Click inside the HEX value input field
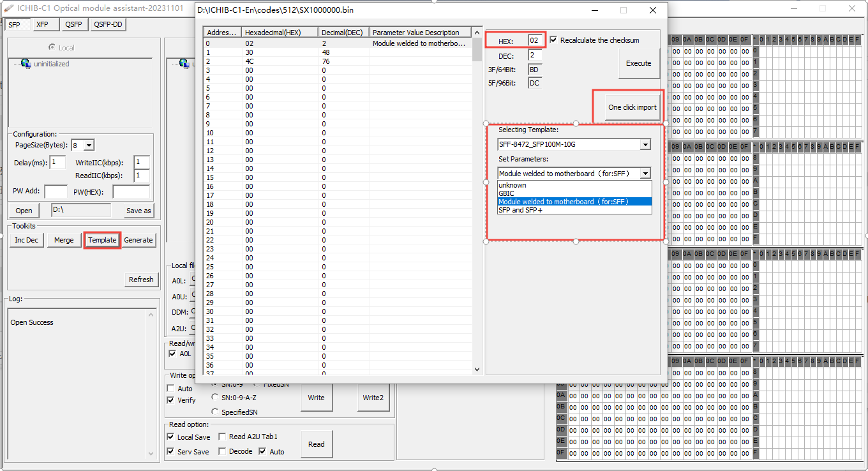Viewport: 868px width, 471px height. (x=534, y=40)
